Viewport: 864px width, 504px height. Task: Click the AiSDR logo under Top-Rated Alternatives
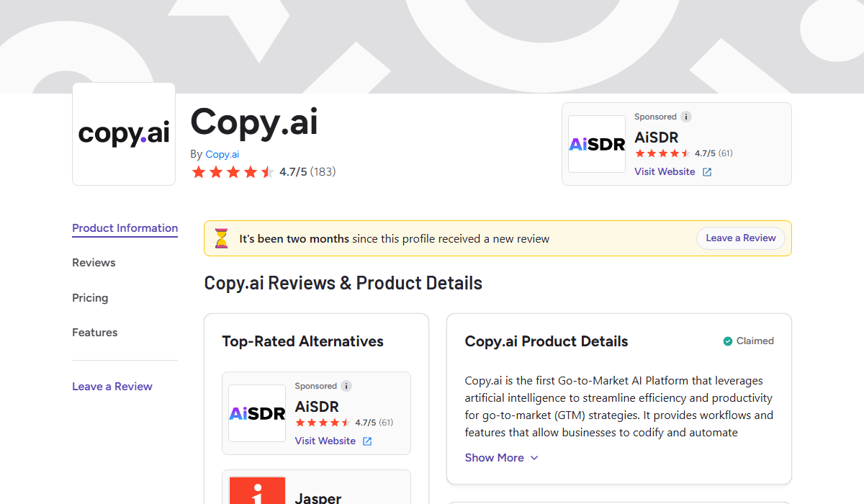(257, 413)
